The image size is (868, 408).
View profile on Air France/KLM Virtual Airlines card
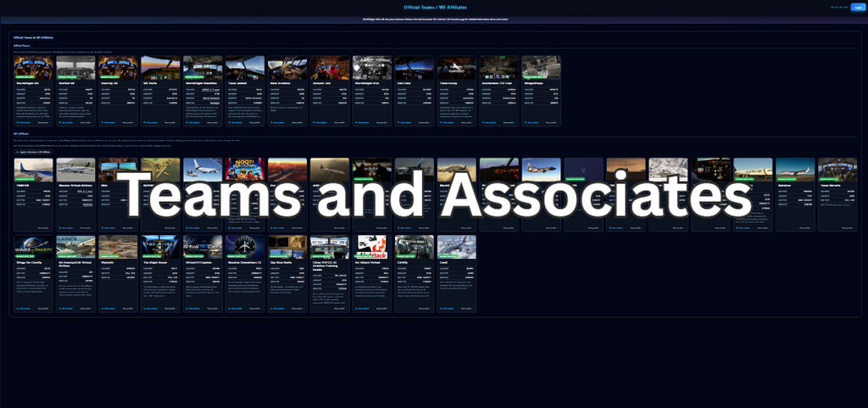point(86,309)
